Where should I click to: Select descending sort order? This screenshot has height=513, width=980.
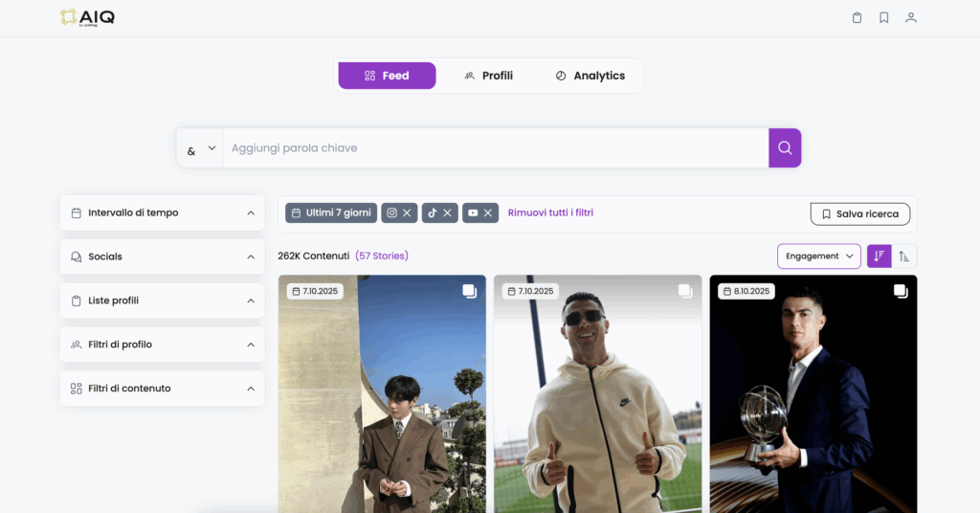pos(879,256)
